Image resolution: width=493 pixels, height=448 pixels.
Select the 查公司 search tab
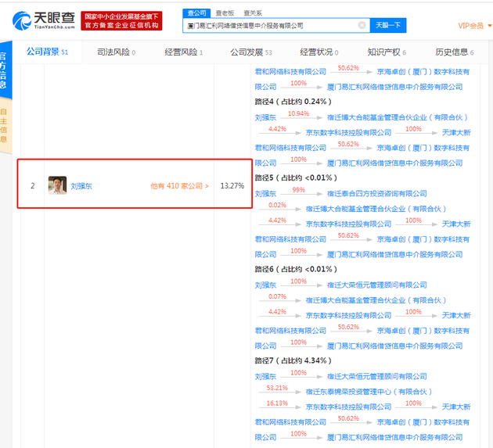(x=196, y=13)
